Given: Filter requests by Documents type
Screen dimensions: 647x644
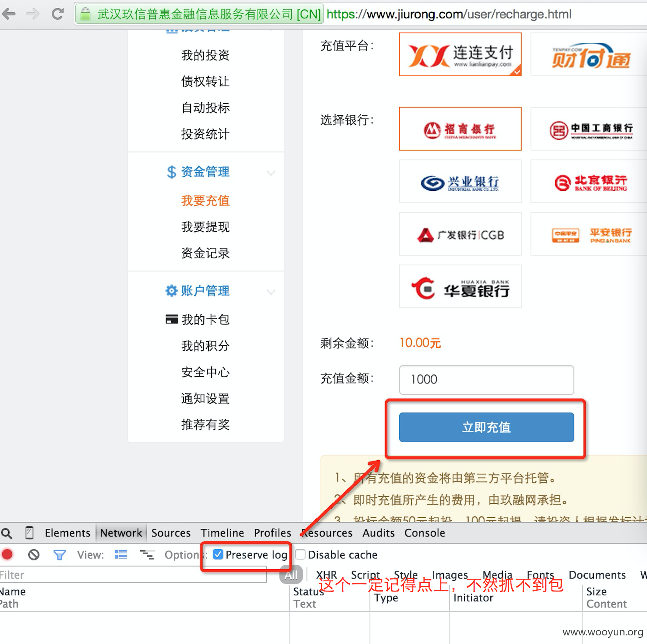Looking at the screenshot, I should 597,575.
